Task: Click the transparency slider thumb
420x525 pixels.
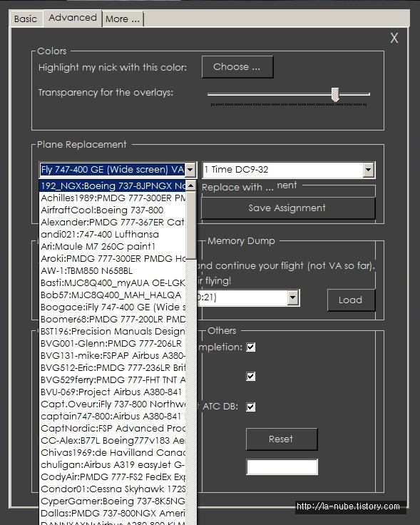Action: 335,95
